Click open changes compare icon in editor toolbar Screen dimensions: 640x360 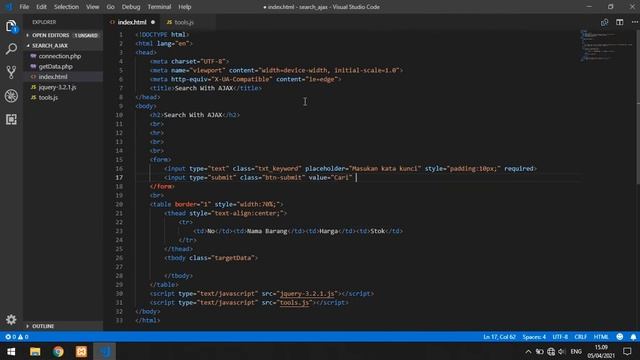pos(604,22)
